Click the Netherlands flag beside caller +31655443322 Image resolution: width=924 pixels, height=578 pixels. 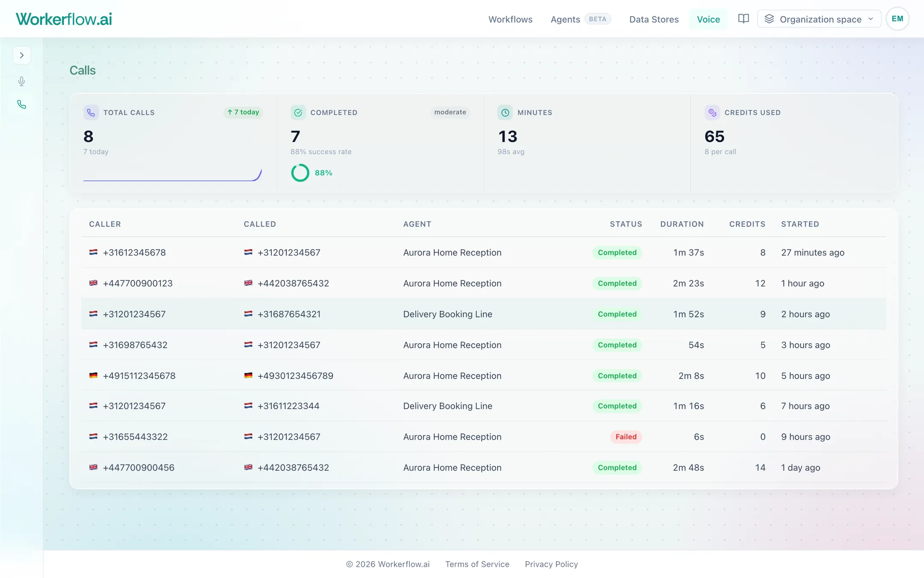(x=93, y=436)
